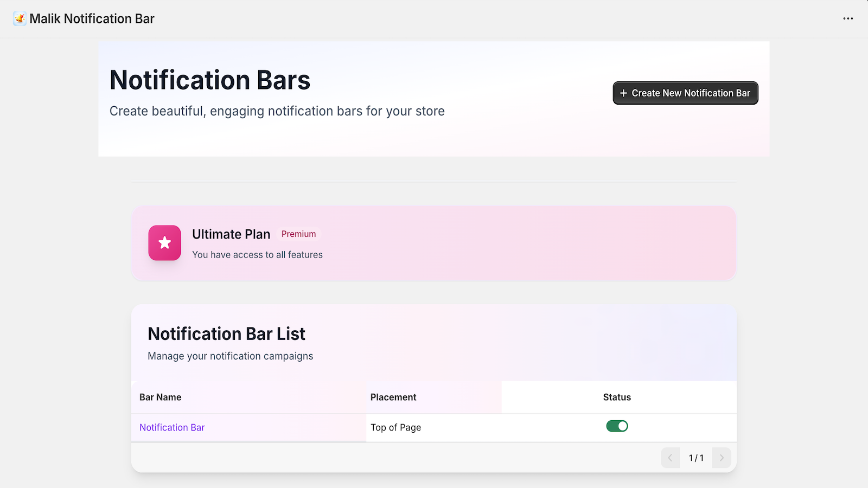This screenshot has height=488, width=868.
Task: Sort the table by Bar Name
Action: click(160, 397)
